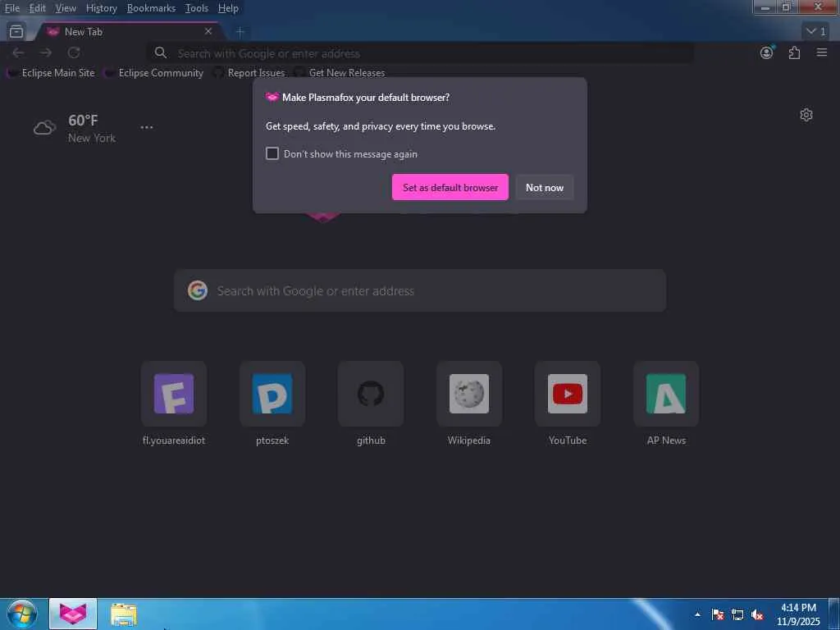The width and height of the screenshot is (840, 630).
Task: Show hidden system tray icons
Action: (x=697, y=614)
